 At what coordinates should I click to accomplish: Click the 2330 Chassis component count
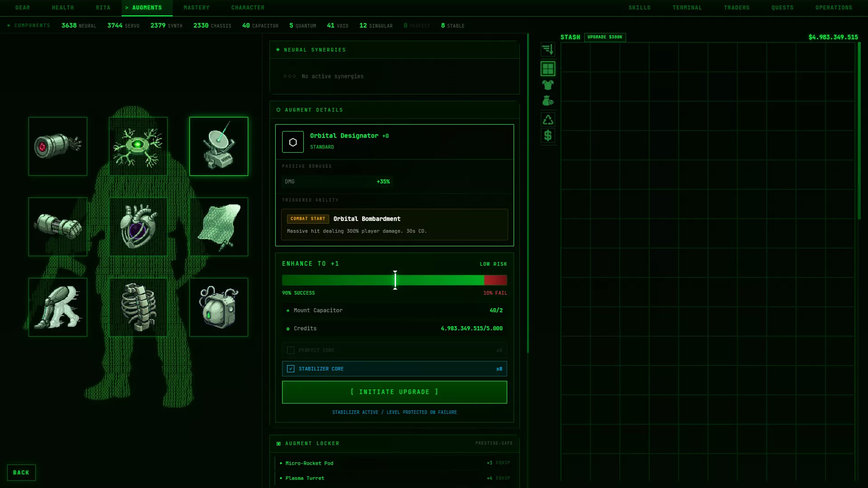pyautogui.click(x=212, y=26)
